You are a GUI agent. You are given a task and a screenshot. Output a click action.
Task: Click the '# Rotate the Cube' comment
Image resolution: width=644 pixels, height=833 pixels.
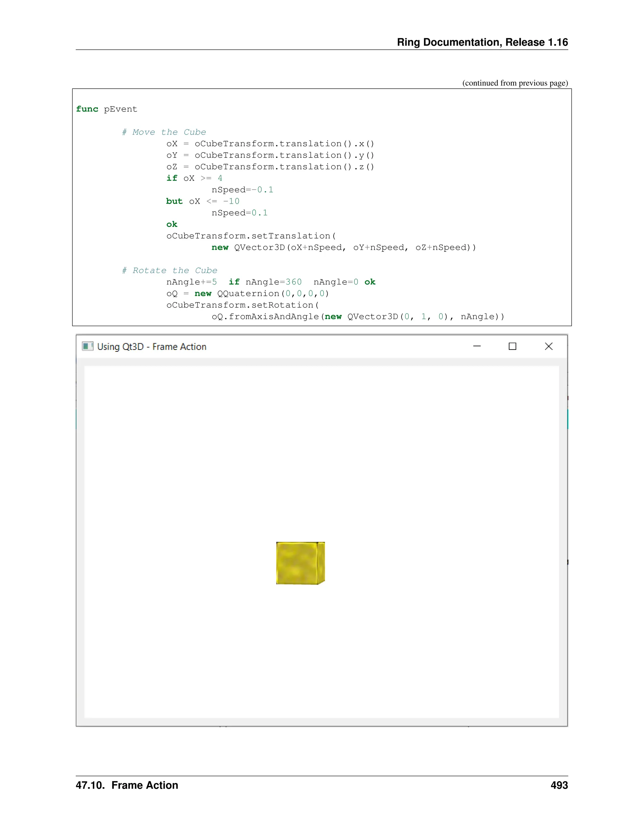click(x=169, y=270)
